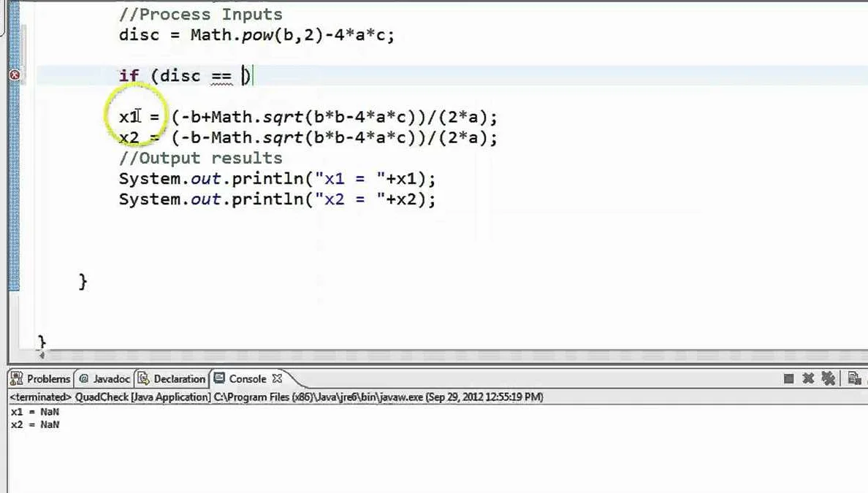Click Remove All Terminated Launches double-X icon

(828, 378)
